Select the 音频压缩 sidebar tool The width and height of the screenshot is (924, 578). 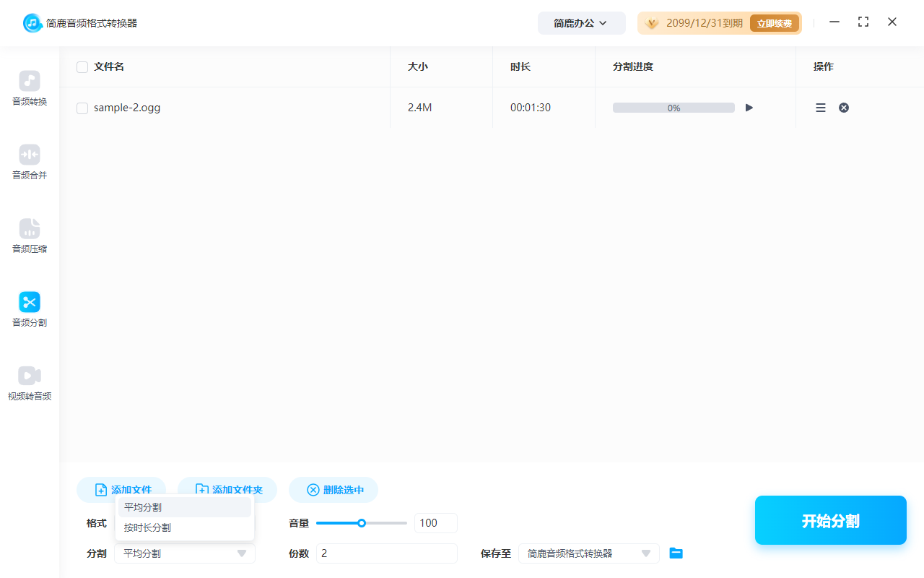point(29,236)
